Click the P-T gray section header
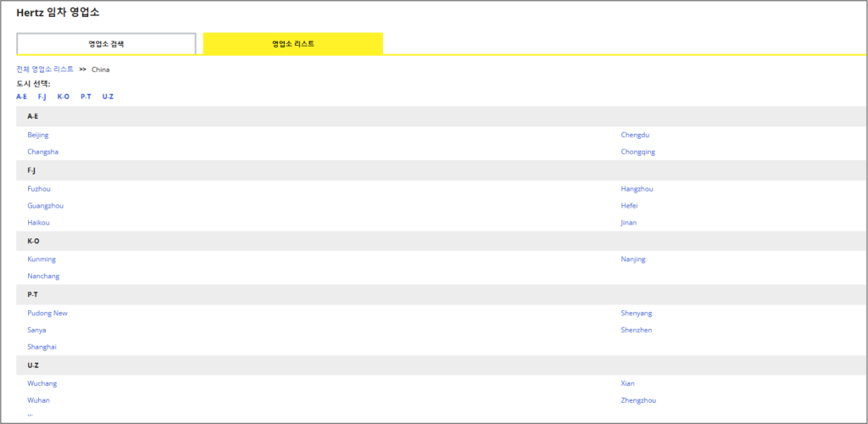 click(x=441, y=295)
